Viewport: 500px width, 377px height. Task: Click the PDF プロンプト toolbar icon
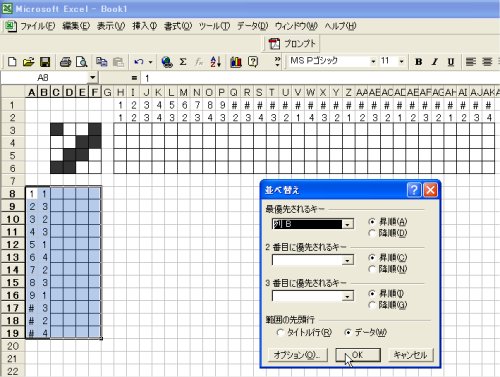(x=292, y=44)
